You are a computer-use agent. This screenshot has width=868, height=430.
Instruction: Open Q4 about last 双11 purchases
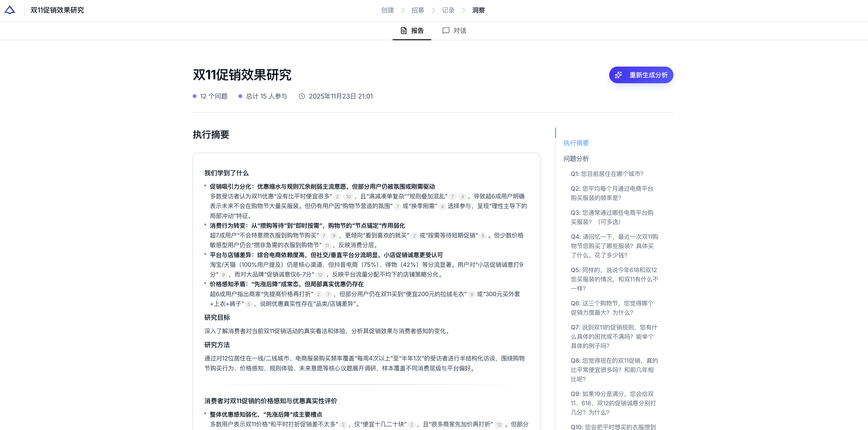[x=614, y=246]
